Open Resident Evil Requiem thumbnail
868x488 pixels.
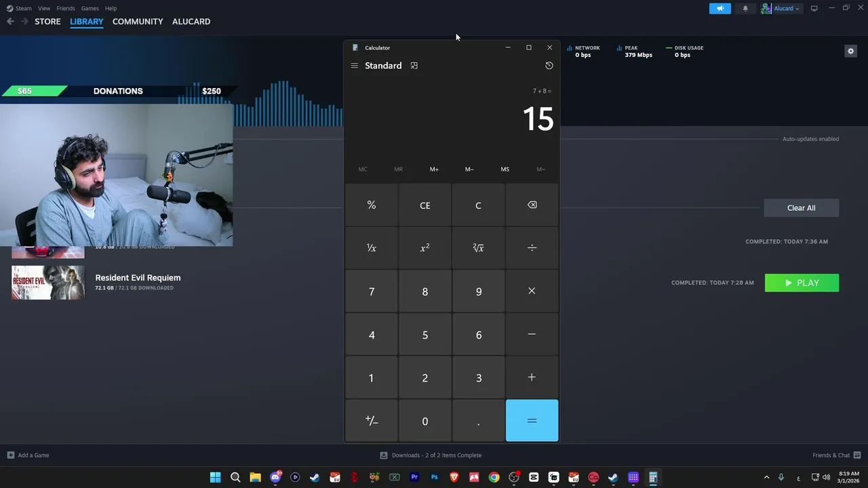(x=48, y=283)
